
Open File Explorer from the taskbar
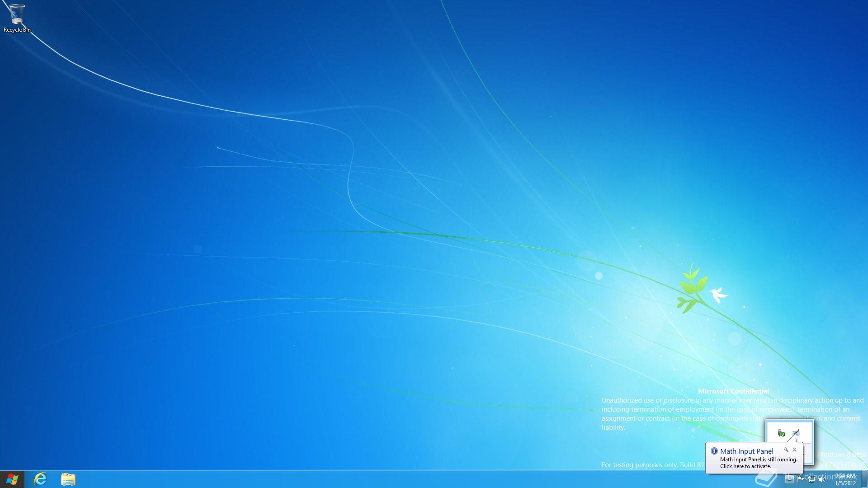(68, 479)
